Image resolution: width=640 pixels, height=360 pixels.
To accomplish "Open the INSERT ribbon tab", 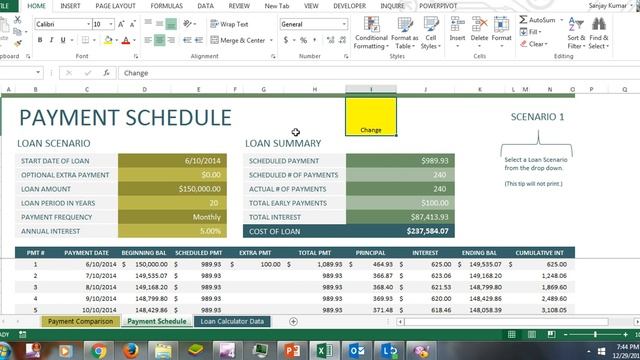I will pos(70,6).
